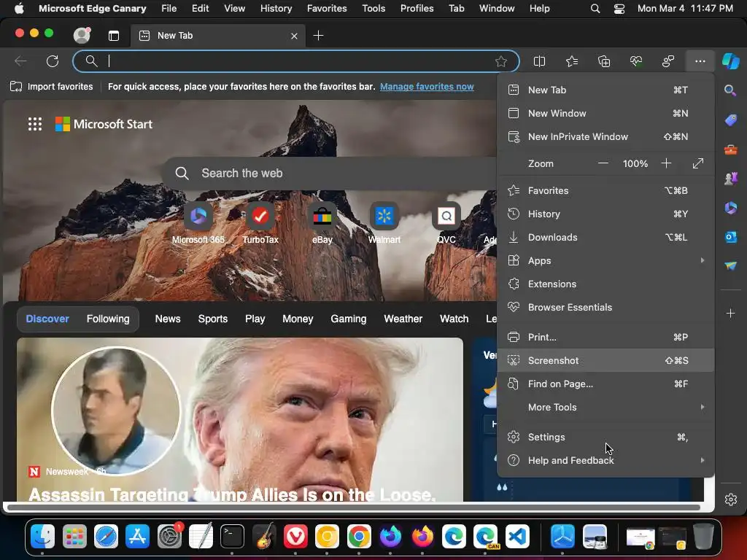Close the New Tab tab

(295, 36)
